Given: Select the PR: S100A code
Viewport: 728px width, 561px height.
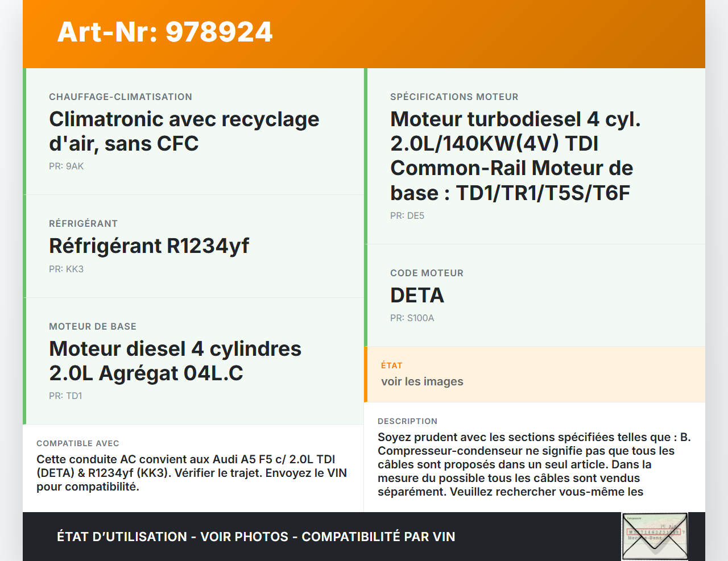Looking at the screenshot, I should pyautogui.click(x=412, y=318).
